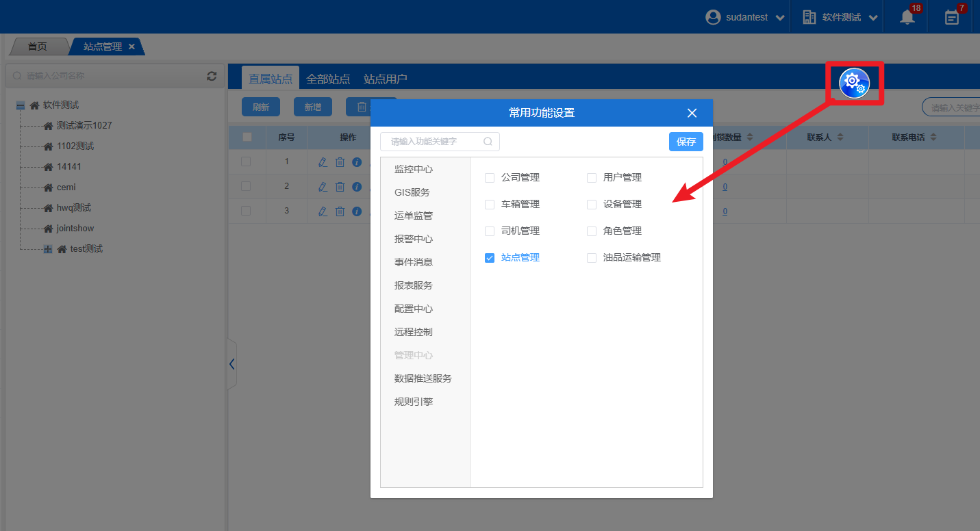Click edit pencil icon in row 1
The width and height of the screenshot is (980, 531).
pos(323,162)
